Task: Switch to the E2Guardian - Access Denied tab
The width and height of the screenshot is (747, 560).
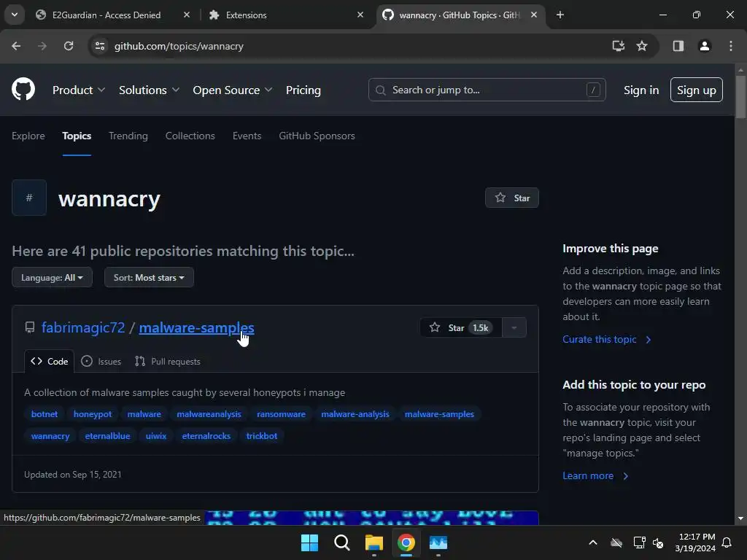Action: (x=107, y=15)
